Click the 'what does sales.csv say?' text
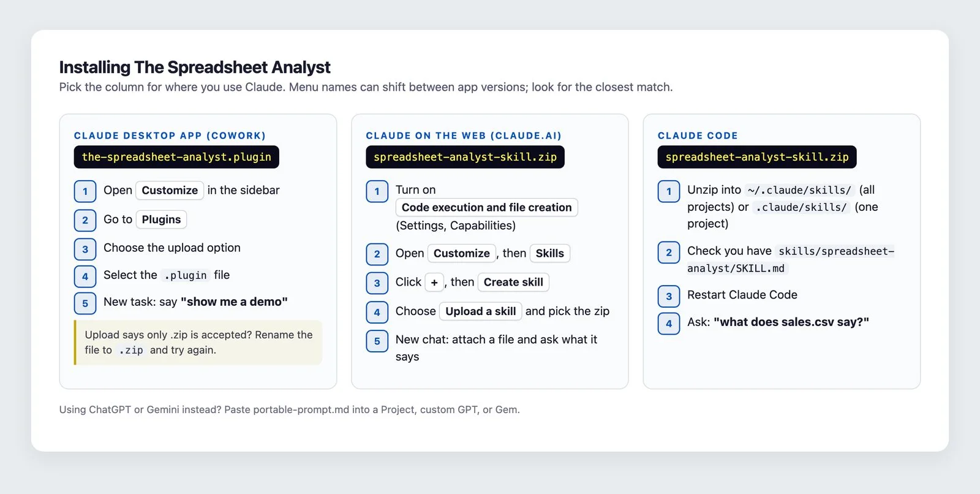Viewport: 980px width, 494px height. 791,322
